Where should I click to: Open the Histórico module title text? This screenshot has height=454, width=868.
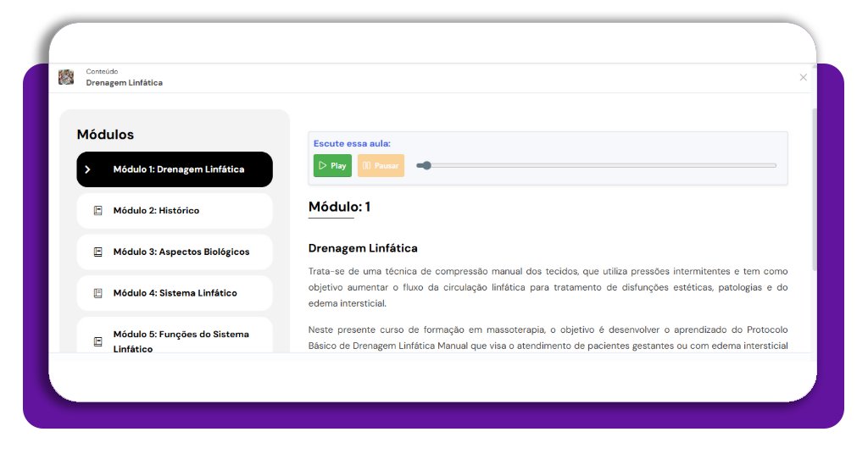pyautogui.click(x=156, y=211)
